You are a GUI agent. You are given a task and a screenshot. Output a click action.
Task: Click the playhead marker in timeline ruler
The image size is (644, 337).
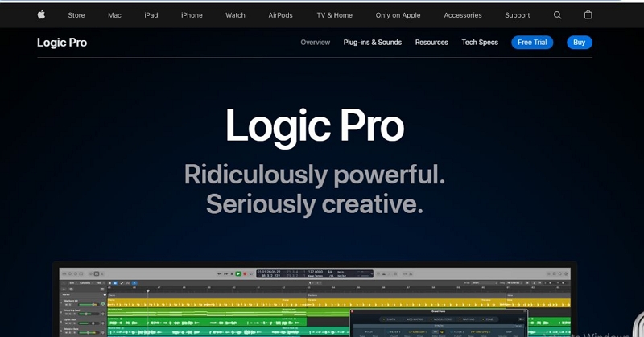coord(148,291)
